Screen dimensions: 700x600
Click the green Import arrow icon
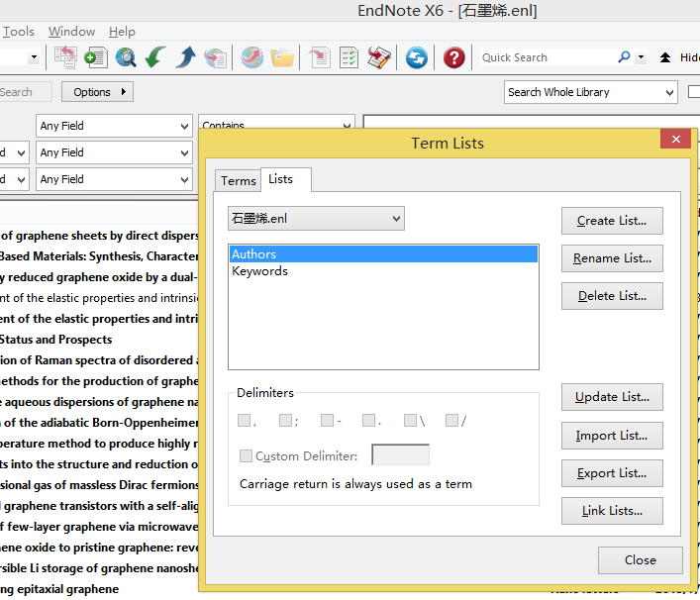(x=155, y=57)
